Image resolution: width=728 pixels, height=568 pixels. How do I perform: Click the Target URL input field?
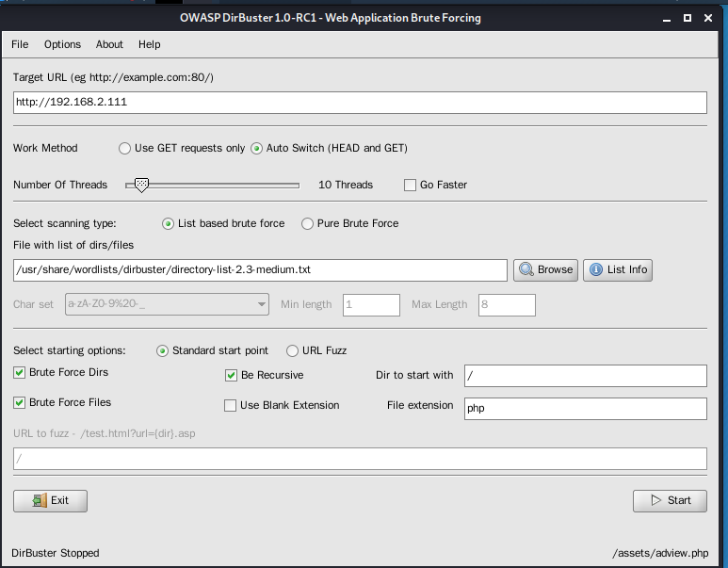click(x=360, y=103)
